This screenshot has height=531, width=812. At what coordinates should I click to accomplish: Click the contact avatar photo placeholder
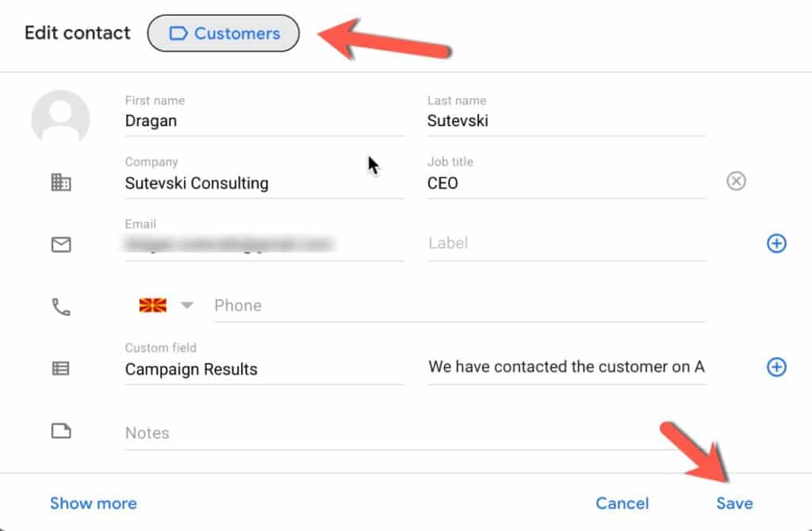click(60, 119)
